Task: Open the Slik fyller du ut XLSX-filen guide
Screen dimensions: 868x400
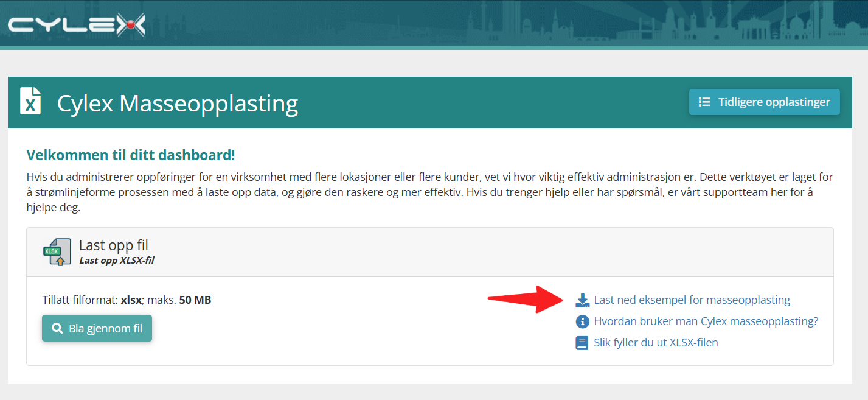Action: (656, 343)
